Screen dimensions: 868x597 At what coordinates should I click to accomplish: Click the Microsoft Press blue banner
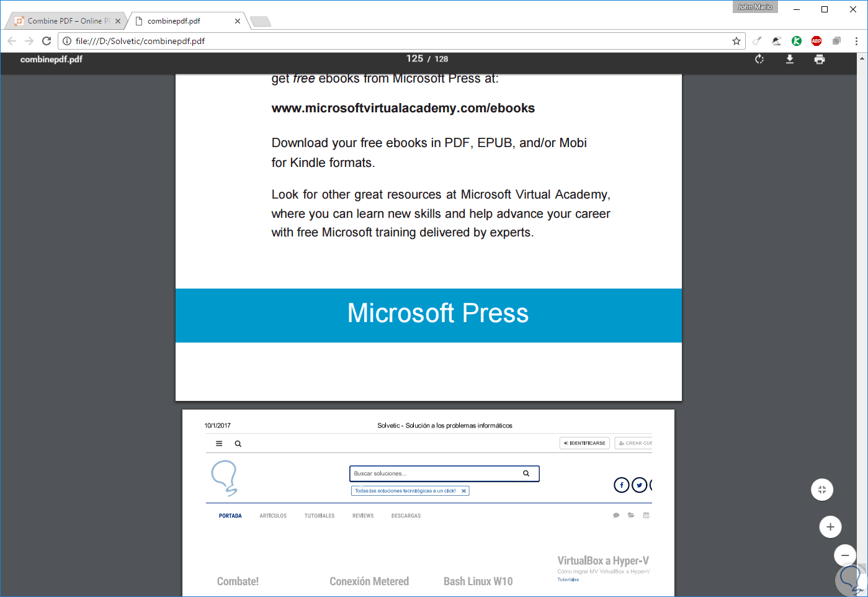(x=429, y=315)
